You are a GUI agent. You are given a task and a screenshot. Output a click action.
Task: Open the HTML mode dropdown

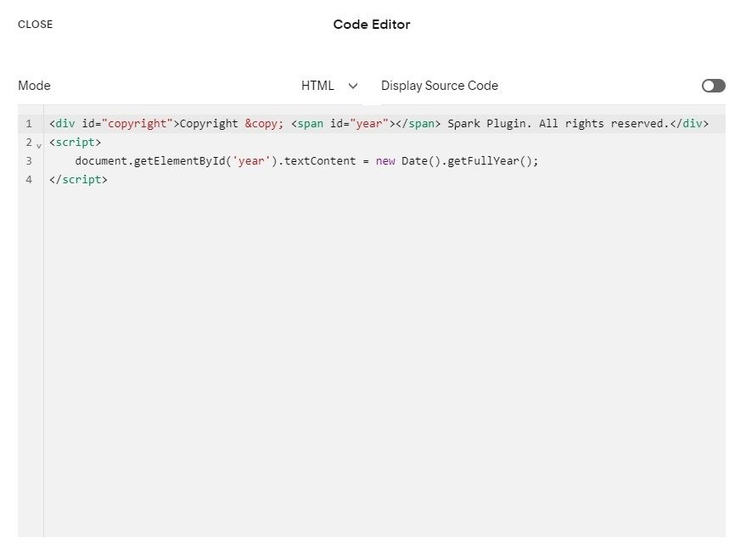[x=319, y=86]
